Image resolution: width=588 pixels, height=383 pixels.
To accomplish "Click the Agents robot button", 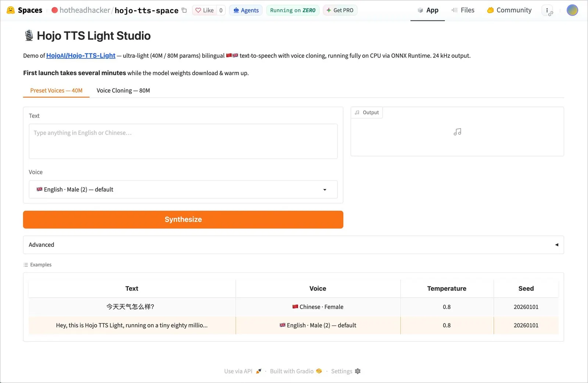I will (246, 10).
